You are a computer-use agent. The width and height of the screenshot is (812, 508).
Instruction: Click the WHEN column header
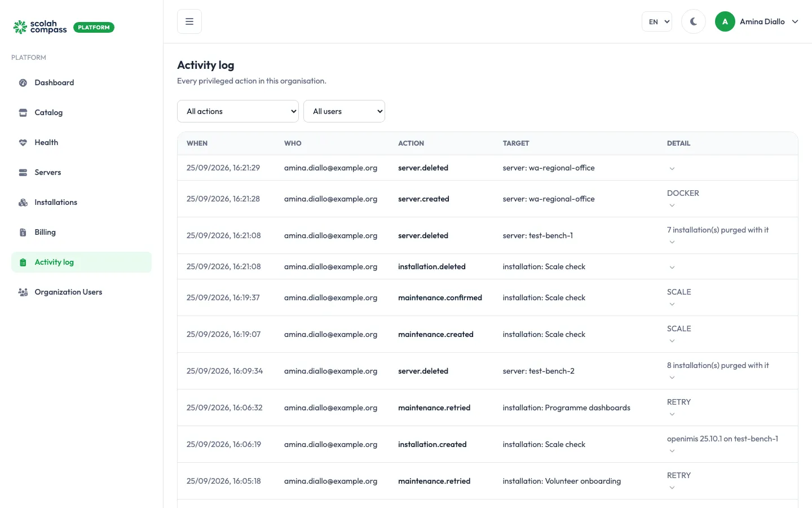tap(197, 143)
